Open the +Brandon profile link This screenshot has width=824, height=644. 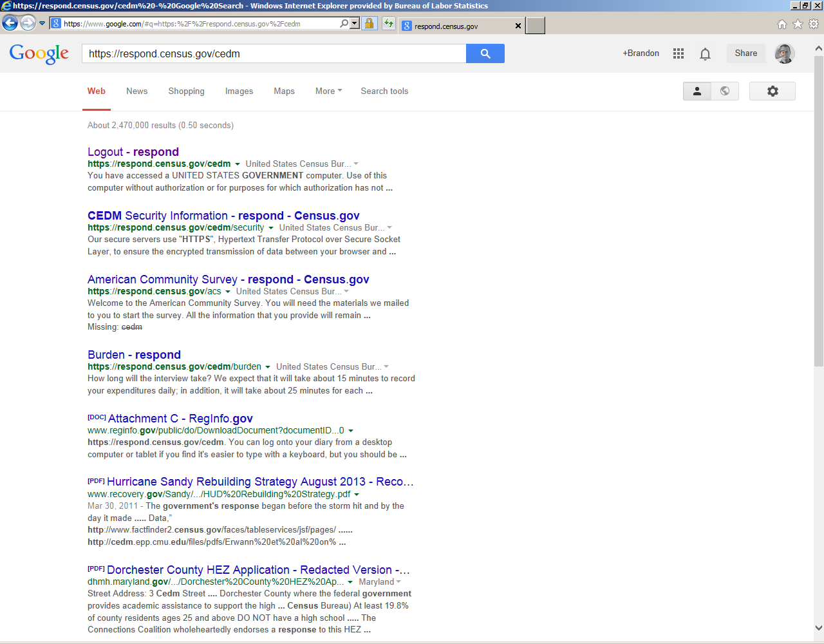pyautogui.click(x=641, y=53)
